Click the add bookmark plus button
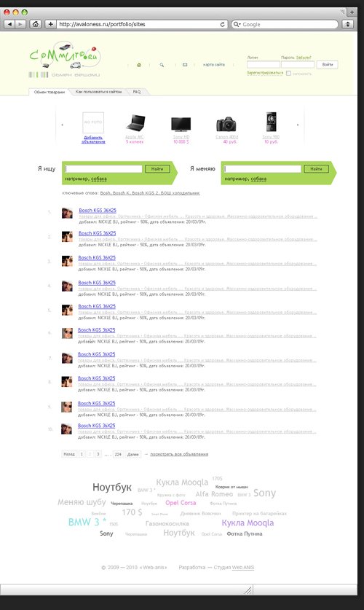The height and width of the screenshot is (610, 364). (x=50, y=24)
